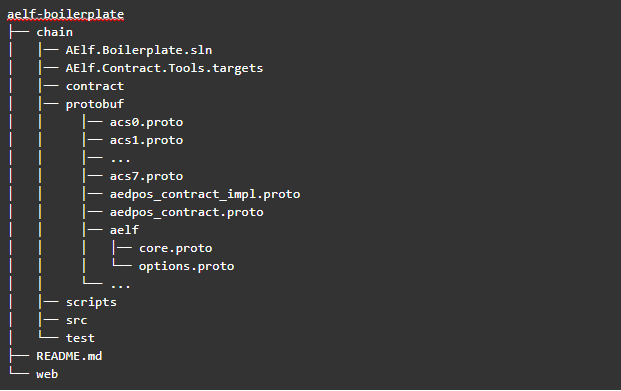Open aedpos_contract.proto
This screenshot has height=391, width=621.
(187, 212)
